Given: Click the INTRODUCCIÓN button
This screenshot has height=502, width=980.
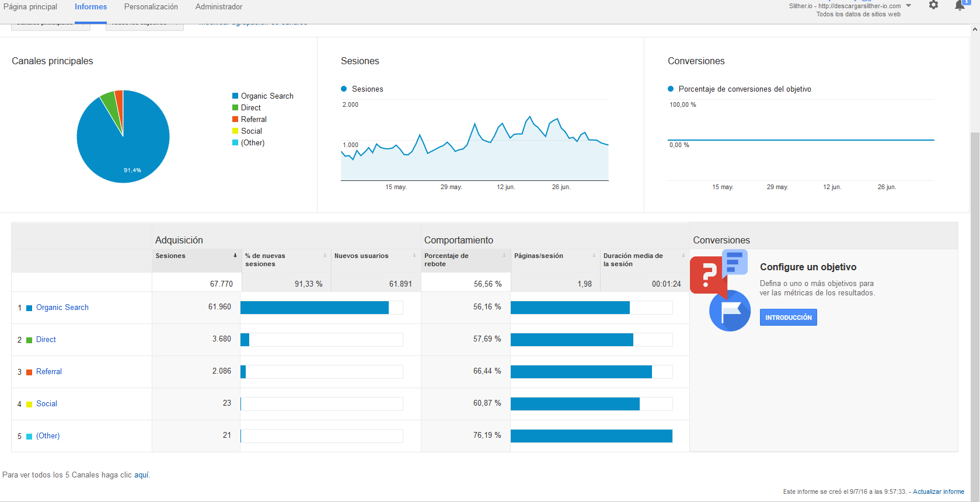Looking at the screenshot, I should [x=789, y=318].
